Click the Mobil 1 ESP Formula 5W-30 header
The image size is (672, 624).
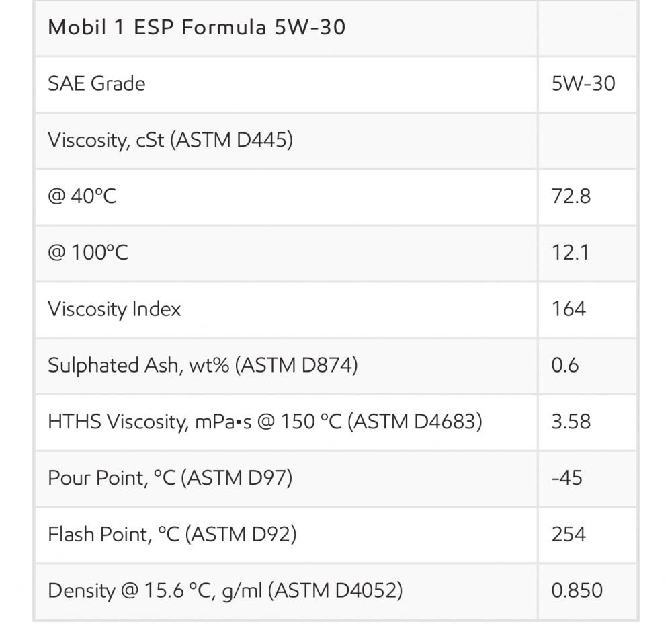click(197, 28)
